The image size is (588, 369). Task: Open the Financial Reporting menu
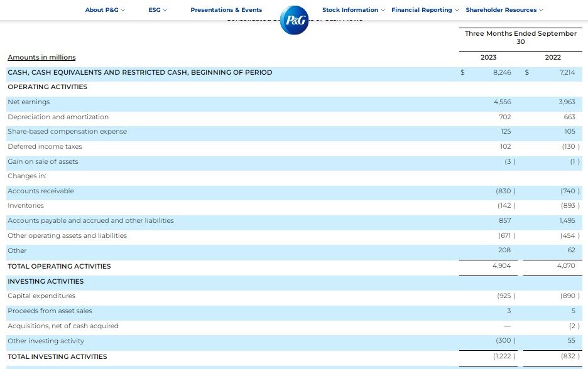(x=422, y=10)
